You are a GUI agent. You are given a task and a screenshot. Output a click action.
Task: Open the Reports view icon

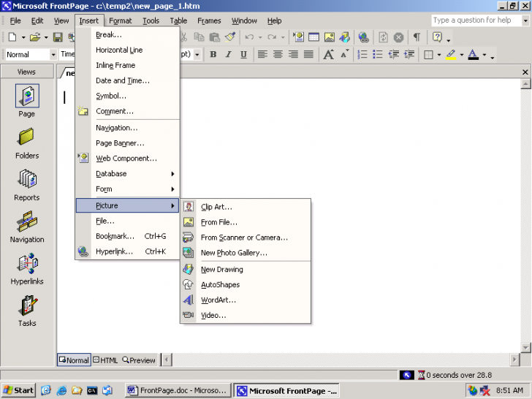point(27,184)
